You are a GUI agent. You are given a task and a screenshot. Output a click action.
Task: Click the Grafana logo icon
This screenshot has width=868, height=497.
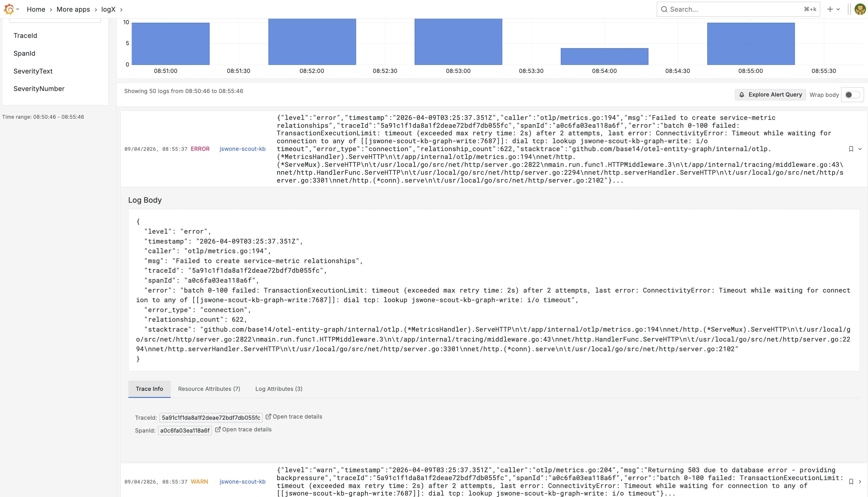click(x=9, y=9)
